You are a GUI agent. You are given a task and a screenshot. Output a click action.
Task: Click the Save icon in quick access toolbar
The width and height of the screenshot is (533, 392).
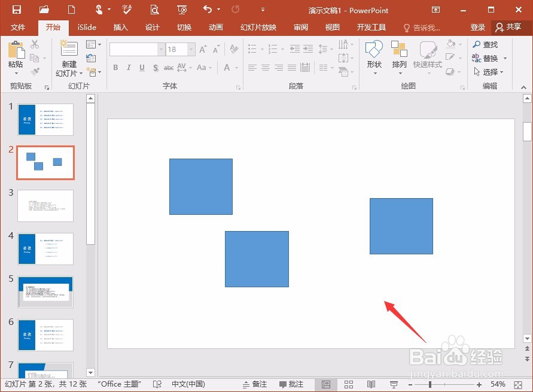pos(16,10)
